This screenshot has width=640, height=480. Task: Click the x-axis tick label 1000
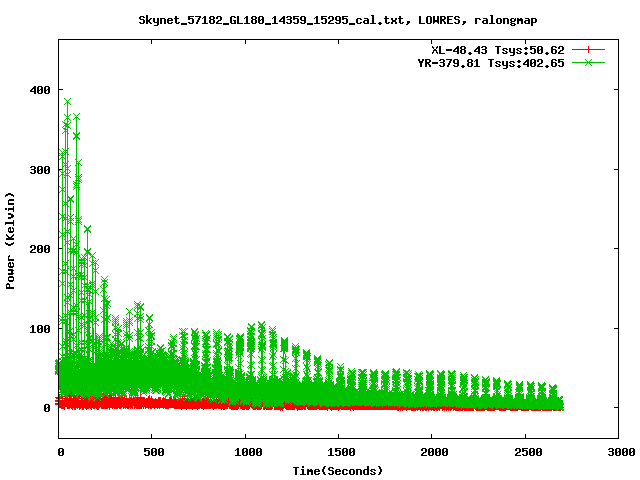pyautogui.click(x=248, y=452)
